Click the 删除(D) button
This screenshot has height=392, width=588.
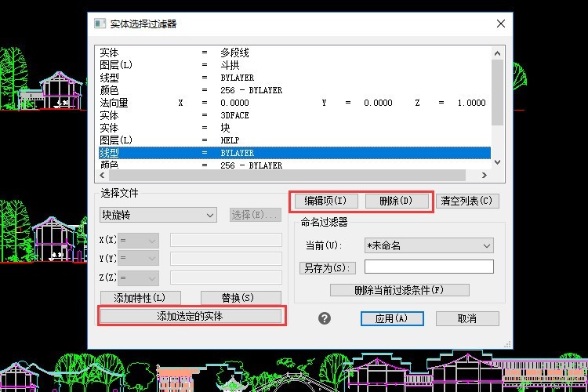(397, 201)
